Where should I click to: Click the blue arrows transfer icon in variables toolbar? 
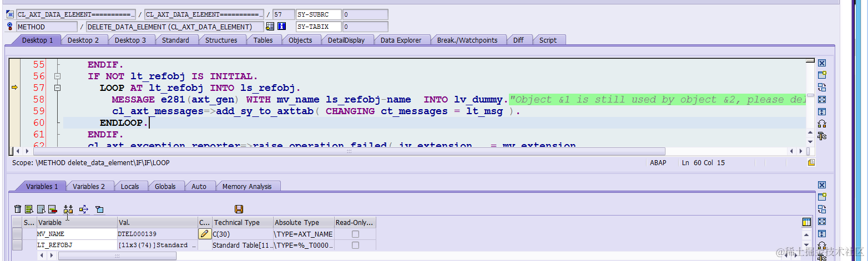tap(84, 209)
